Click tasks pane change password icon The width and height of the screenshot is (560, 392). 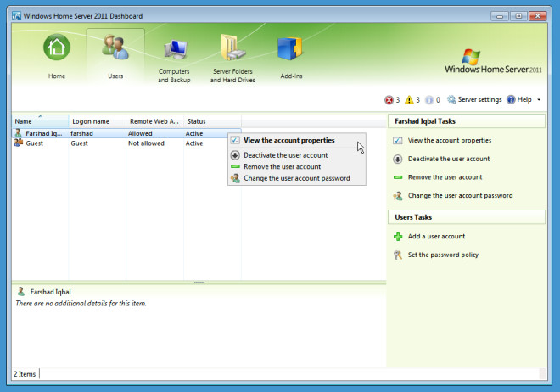coord(397,196)
